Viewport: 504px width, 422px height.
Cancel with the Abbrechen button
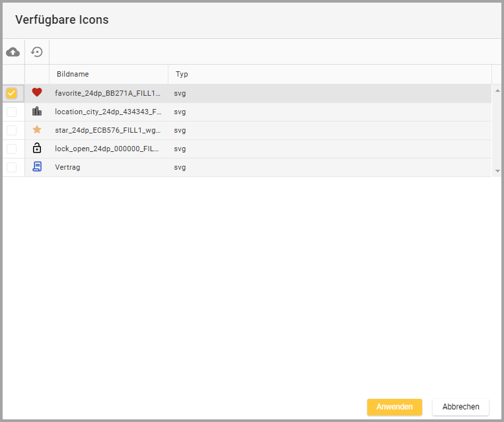(460, 407)
